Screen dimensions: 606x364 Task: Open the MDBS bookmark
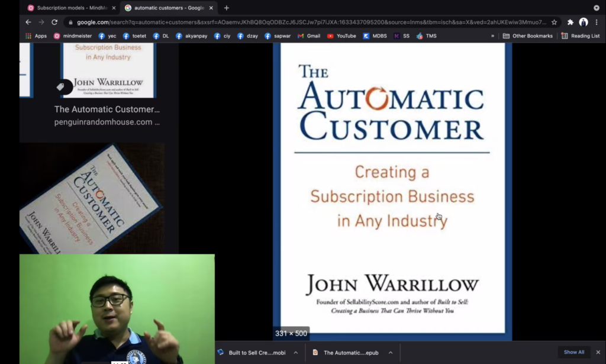375,36
